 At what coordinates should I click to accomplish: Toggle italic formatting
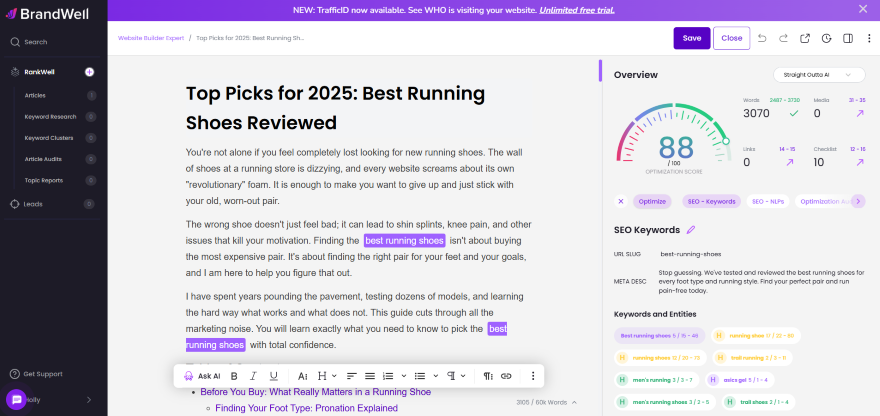tap(253, 376)
